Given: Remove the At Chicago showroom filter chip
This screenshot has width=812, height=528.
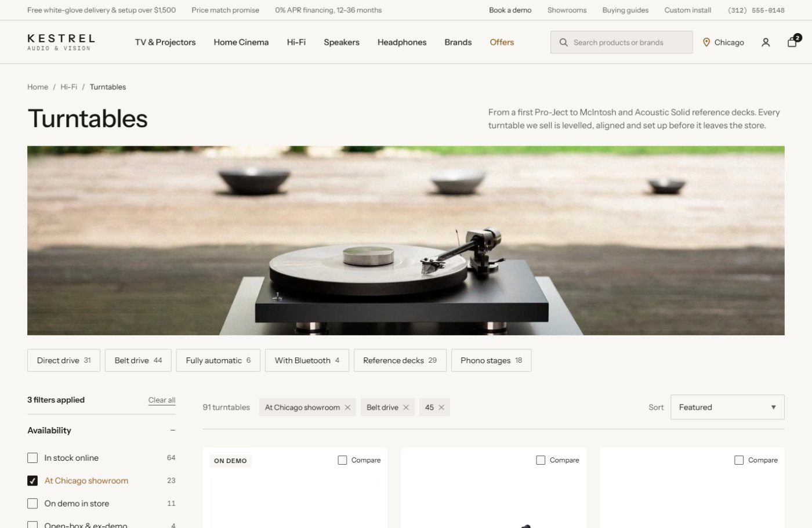Looking at the screenshot, I should 347,407.
